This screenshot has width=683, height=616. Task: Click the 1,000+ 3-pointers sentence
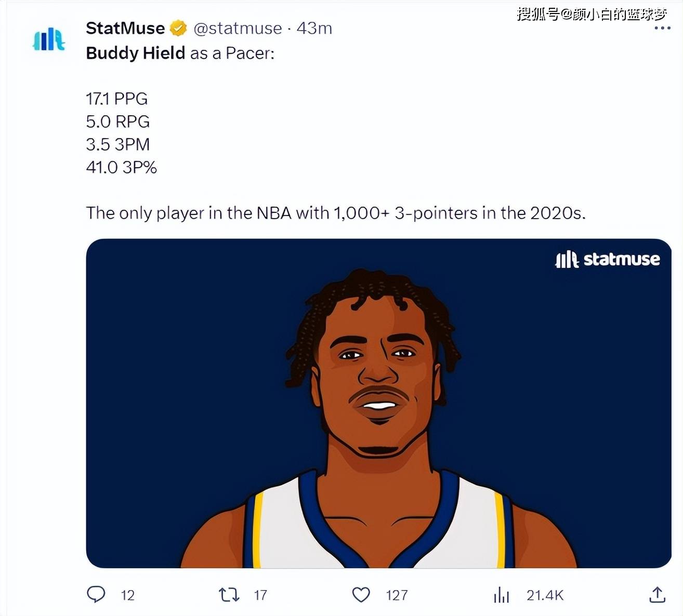[x=336, y=213]
